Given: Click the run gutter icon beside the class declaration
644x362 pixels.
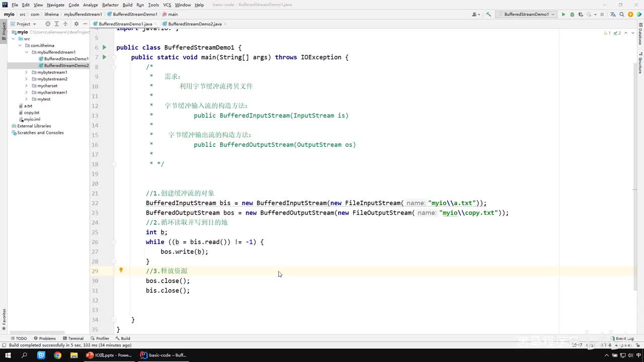Looking at the screenshot, I should pos(104,47).
